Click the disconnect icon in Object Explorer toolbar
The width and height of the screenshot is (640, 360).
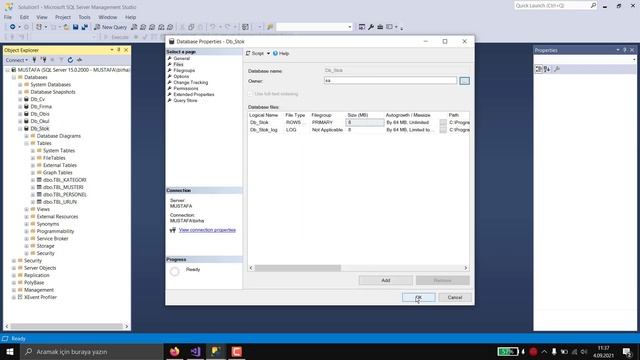coord(43,60)
